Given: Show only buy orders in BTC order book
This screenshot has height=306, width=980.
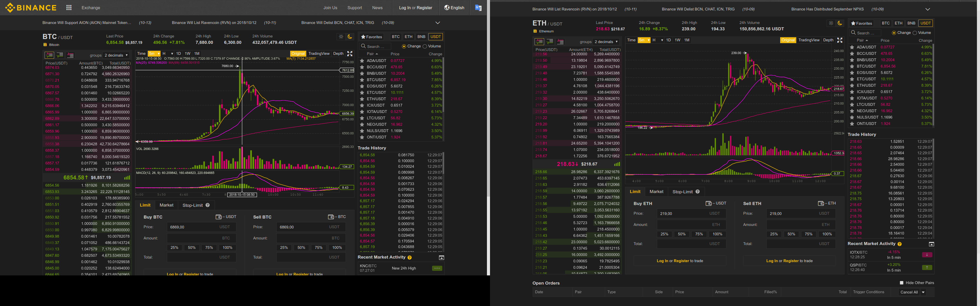Looking at the screenshot, I should (60, 56).
